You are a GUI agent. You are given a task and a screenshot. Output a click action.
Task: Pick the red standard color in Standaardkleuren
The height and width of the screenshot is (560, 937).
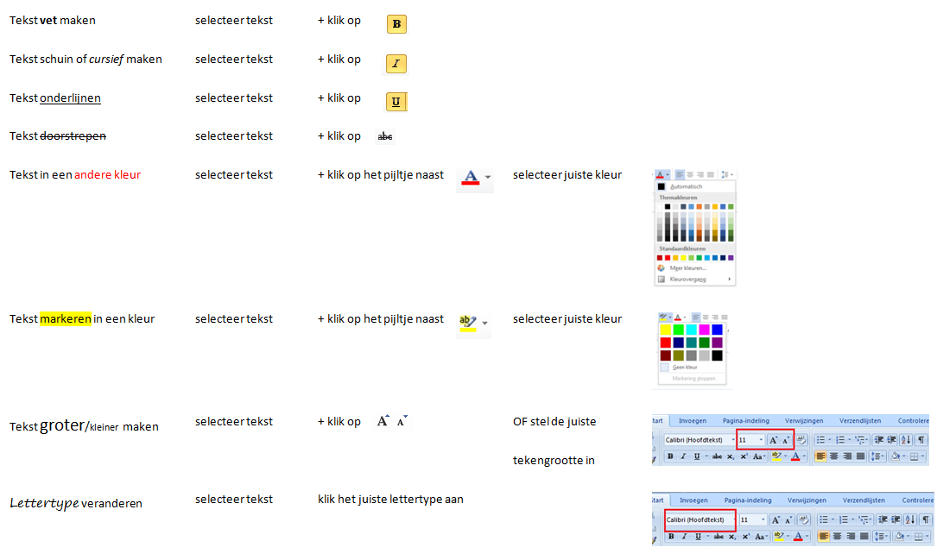point(668,258)
